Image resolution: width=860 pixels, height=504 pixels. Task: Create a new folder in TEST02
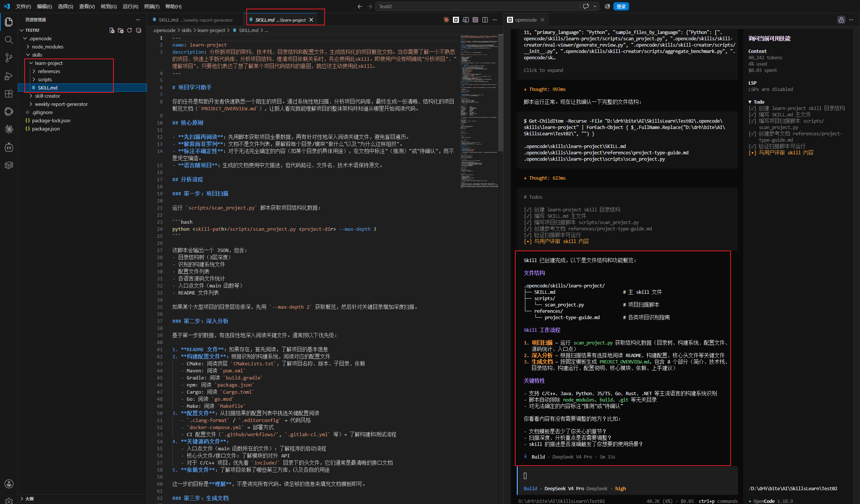pos(121,30)
